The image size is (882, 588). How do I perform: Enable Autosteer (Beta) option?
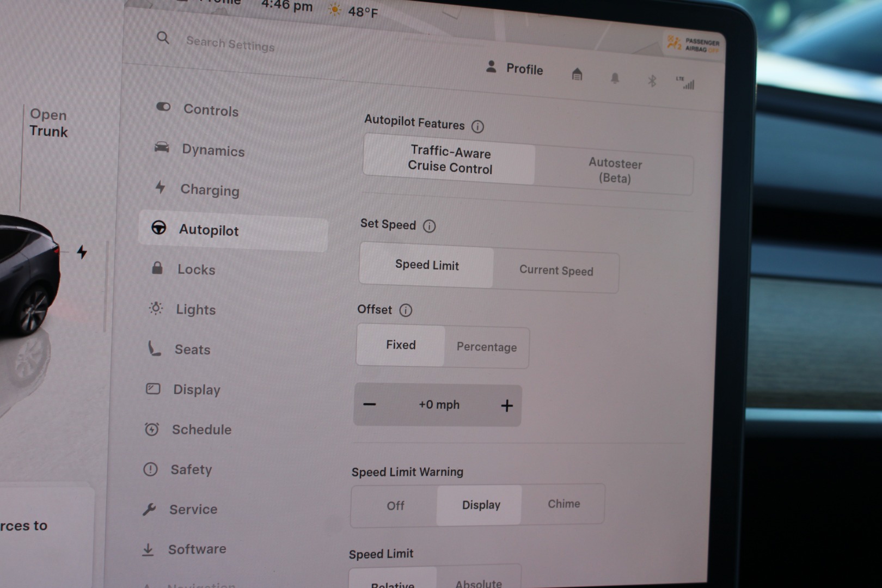(x=614, y=171)
